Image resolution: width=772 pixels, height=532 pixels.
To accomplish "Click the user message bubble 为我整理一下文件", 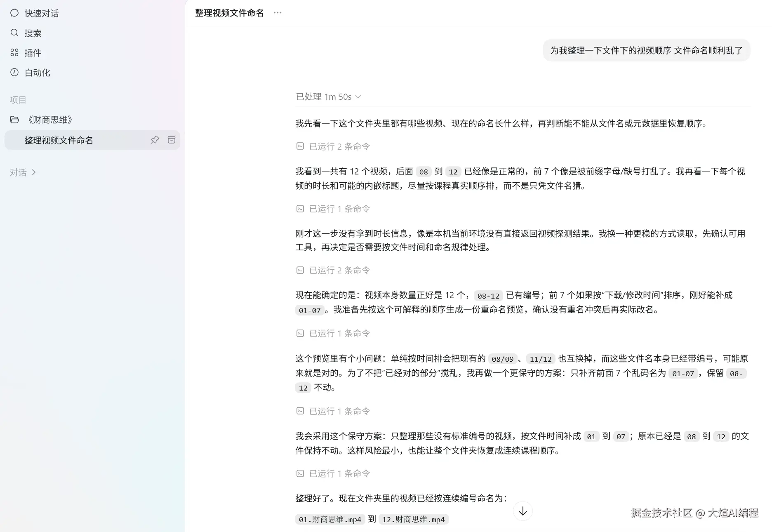I will 646,50.
